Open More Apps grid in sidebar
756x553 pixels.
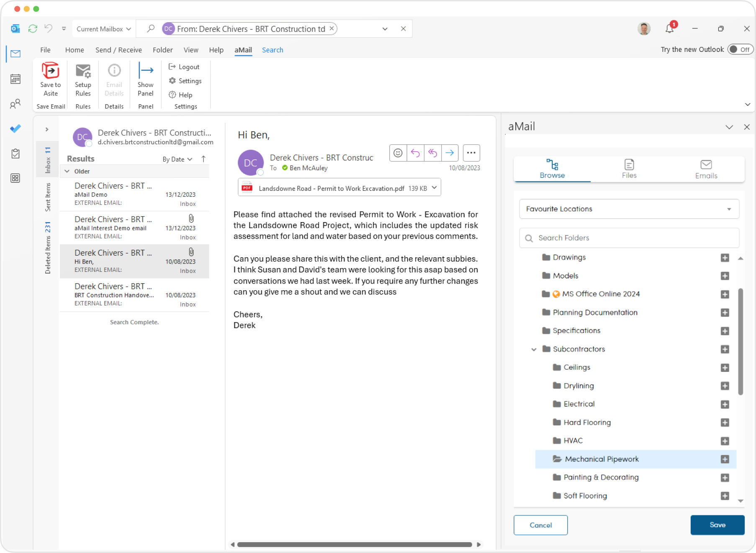(15, 178)
